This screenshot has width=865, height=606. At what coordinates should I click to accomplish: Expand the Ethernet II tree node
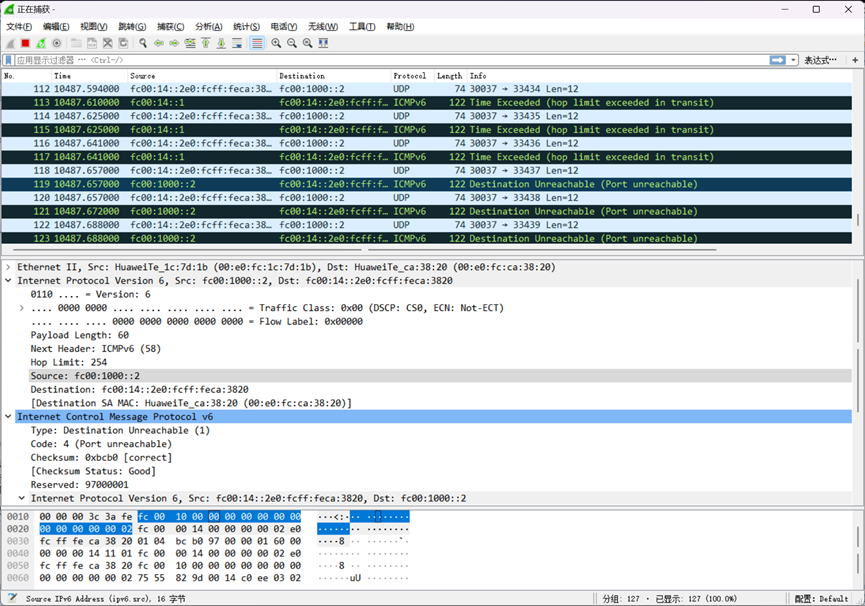pos(8,267)
